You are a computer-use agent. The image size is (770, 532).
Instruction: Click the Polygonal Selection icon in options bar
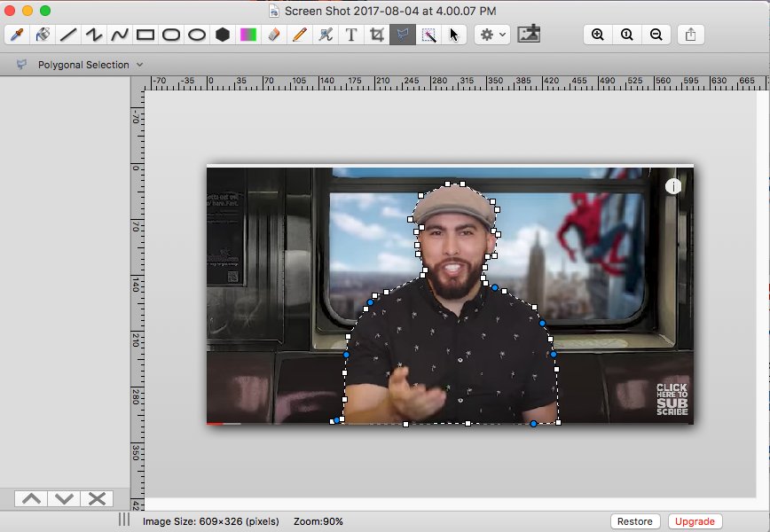tap(21, 65)
